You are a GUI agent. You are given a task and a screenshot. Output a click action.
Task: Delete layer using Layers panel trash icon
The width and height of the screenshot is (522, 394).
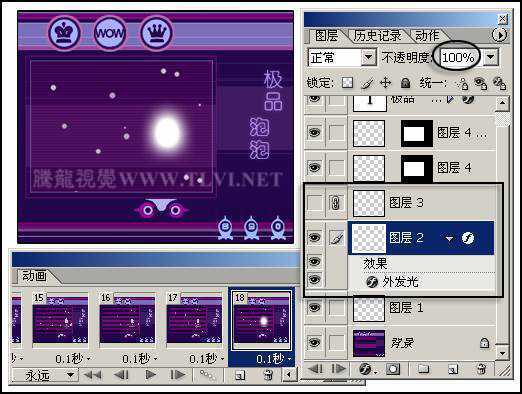(481, 369)
